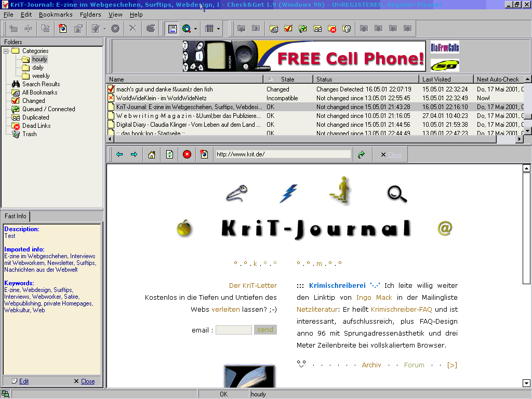Viewport: 532px width, 399px height.
Task: Select the hourly folder
Action: [x=39, y=59]
